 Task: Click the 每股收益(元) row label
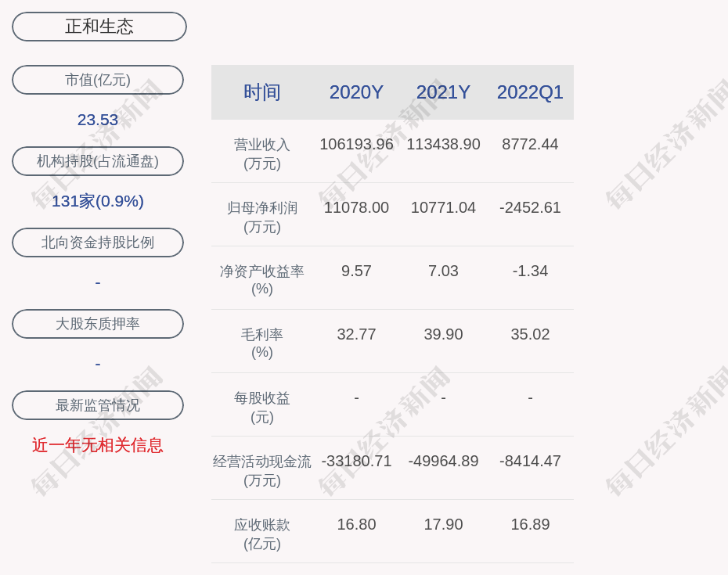click(x=262, y=407)
